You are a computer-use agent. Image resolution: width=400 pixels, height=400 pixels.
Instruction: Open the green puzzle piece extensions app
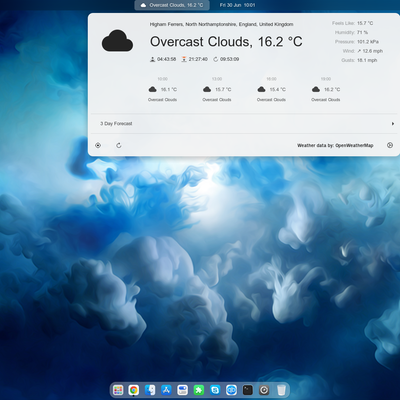tap(199, 390)
